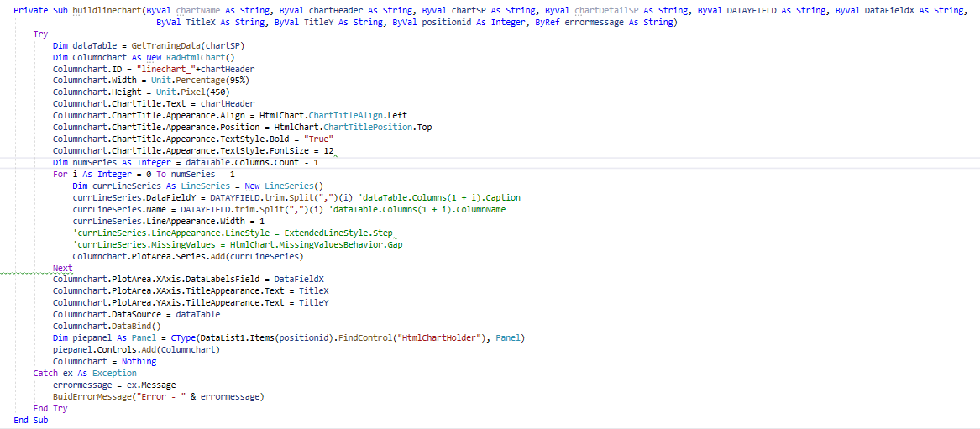980x429 pixels.
Task: Click RadHtmlChart() in the Dim statement
Action: pos(199,57)
